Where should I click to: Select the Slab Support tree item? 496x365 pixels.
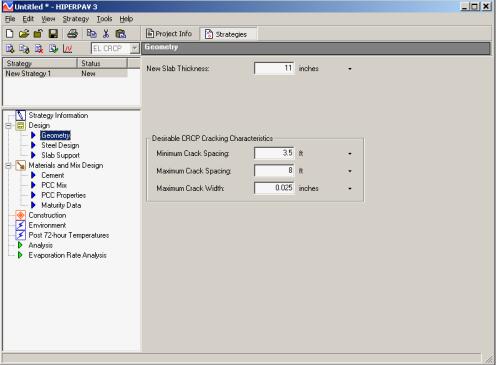coord(61,155)
